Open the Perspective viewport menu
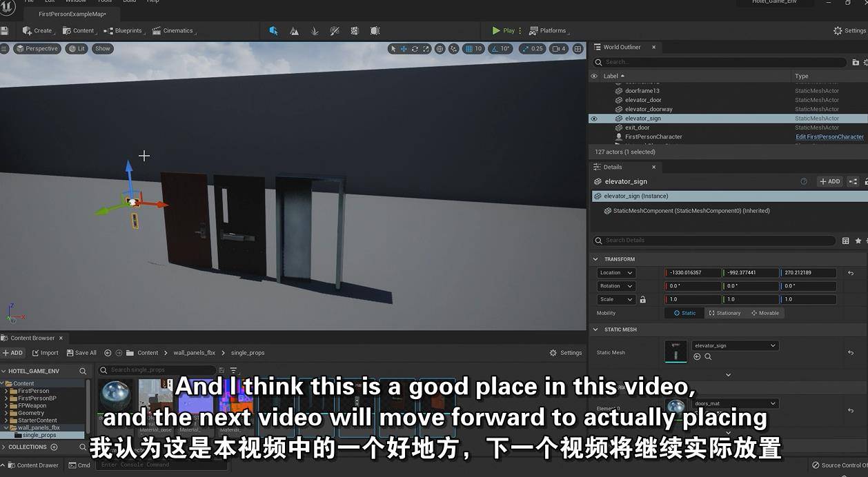 coord(37,48)
